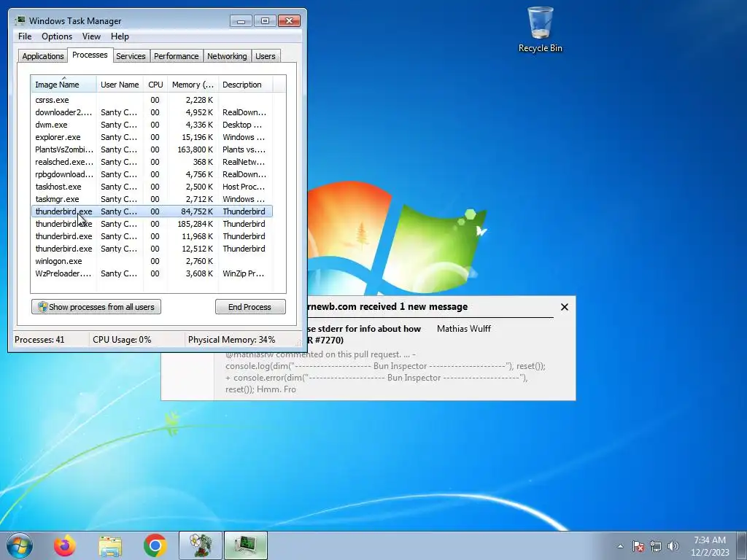The height and width of the screenshot is (560, 747).
Task: Minimize the Task Manager window
Action: 241,21
